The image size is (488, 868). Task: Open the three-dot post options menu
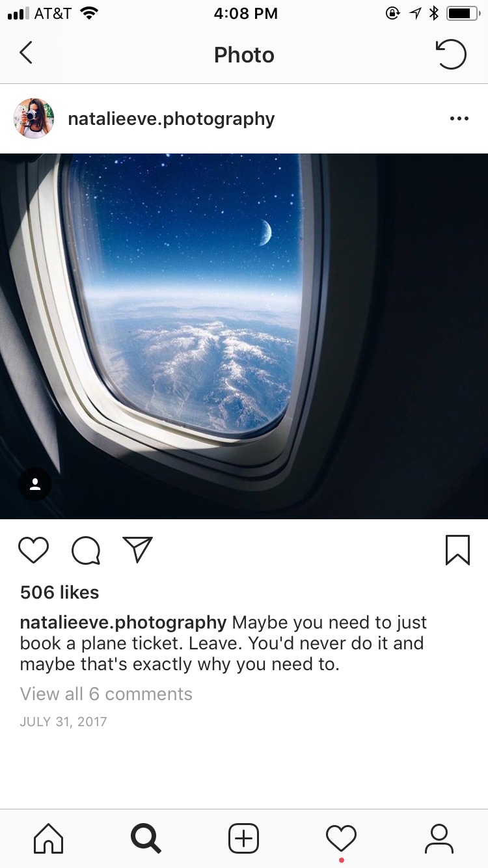[x=459, y=118]
